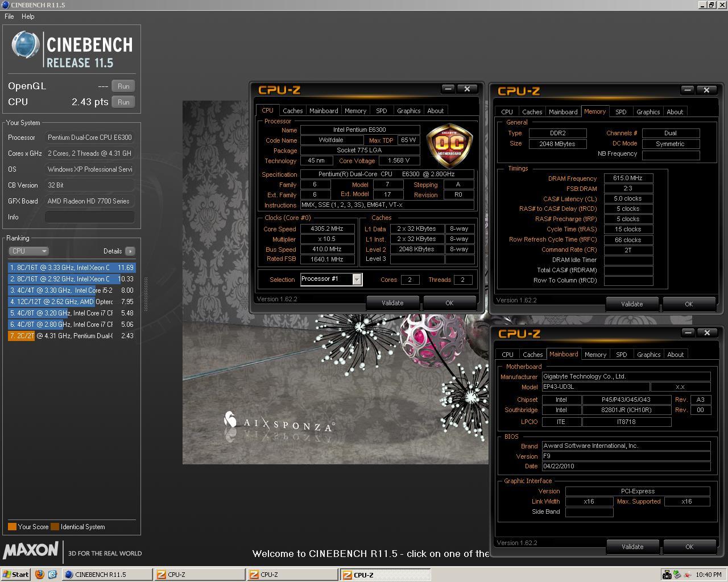Click the Core Voltage value 1.568 V
This screenshot has height=582, width=728.
399,160
